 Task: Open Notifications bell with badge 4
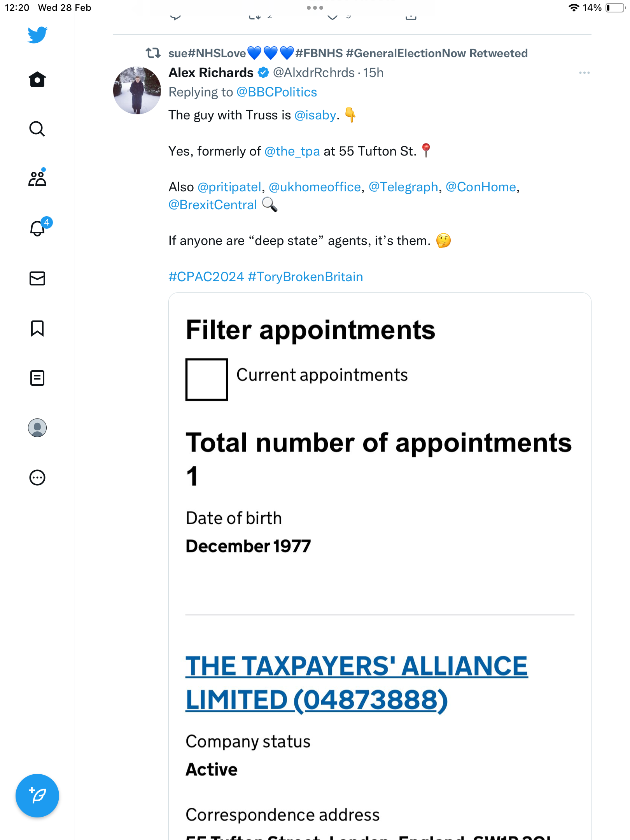pyautogui.click(x=39, y=227)
